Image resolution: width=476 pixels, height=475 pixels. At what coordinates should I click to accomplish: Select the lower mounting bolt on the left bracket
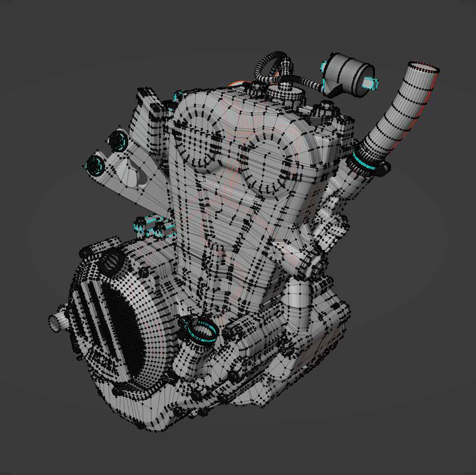point(95,166)
